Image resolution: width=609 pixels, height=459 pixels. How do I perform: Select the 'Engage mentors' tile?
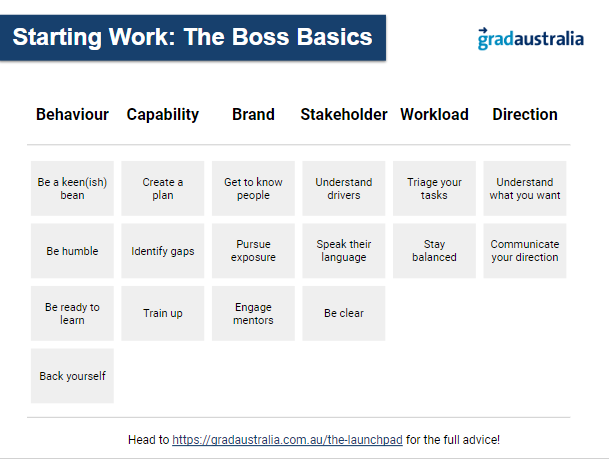click(253, 313)
